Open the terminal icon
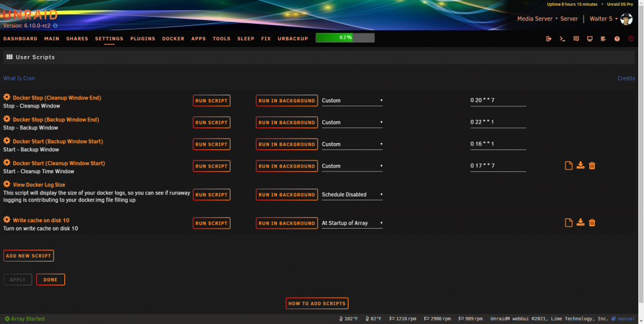 pos(562,39)
